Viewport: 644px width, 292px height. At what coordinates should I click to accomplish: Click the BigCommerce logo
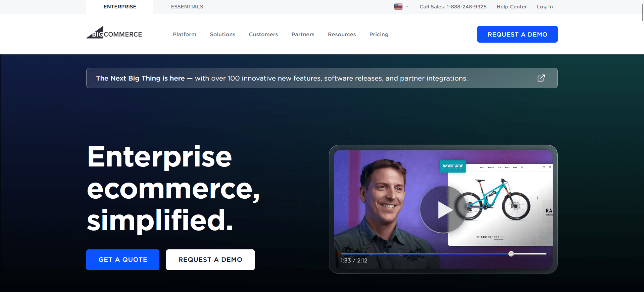[x=114, y=33]
